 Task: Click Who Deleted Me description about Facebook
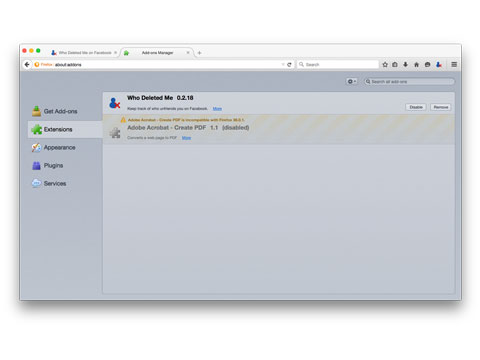pos(167,109)
